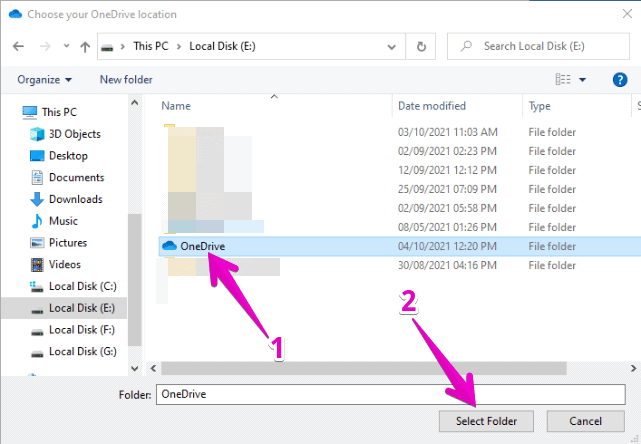Image resolution: width=641 pixels, height=444 pixels.
Task: Open Pictures in navigation pane
Action: pyautogui.click(x=68, y=242)
